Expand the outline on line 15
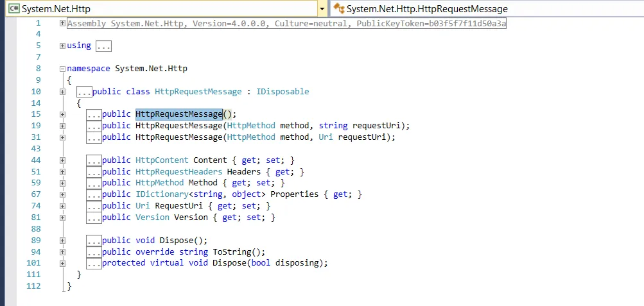 pyautogui.click(x=62, y=114)
